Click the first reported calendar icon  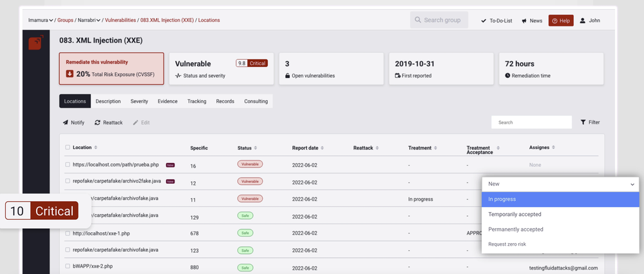397,75
